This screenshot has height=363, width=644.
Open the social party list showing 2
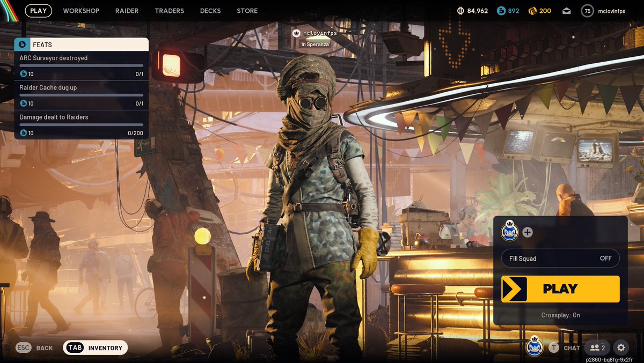click(x=597, y=347)
